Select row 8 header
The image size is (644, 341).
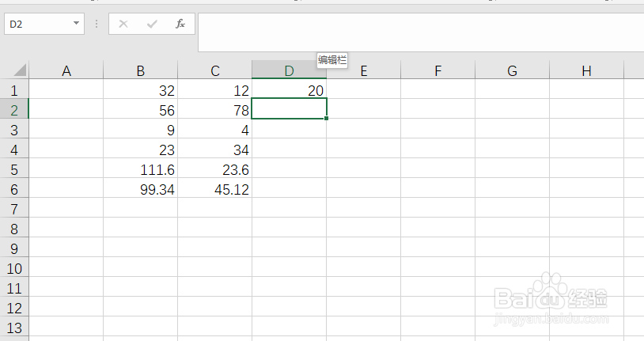click(14, 227)
